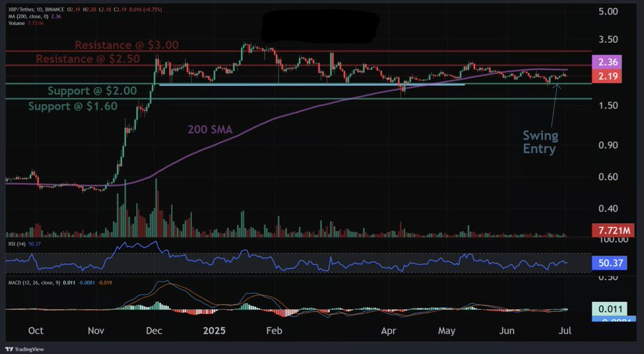Click the 0.90 price axis label

[608, 145]
